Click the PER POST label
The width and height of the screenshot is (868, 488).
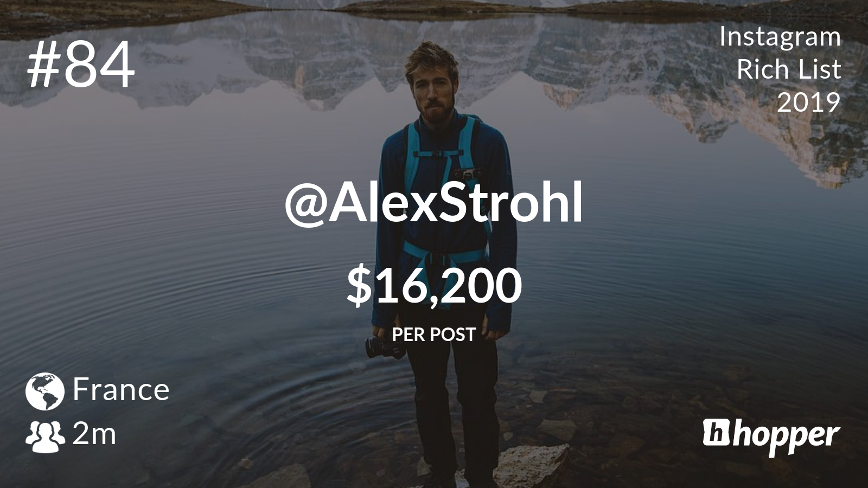(x=434, y=335)
